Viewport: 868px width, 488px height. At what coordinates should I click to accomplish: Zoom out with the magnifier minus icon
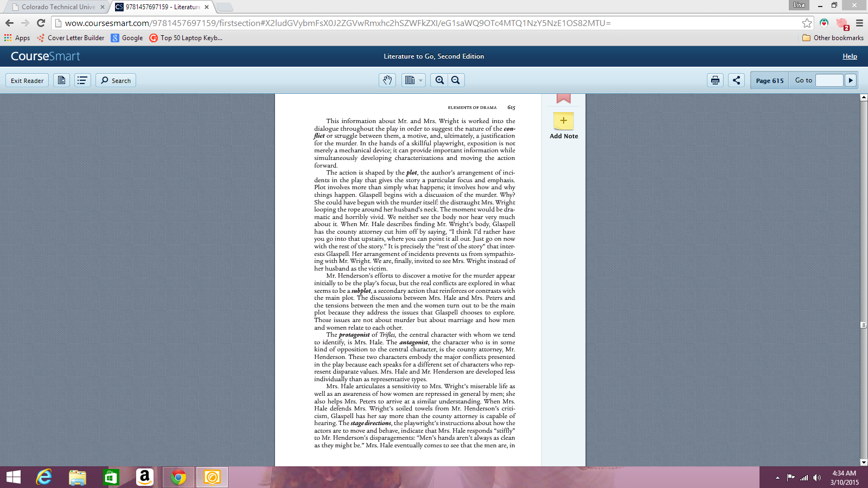[x=456, y=80]
